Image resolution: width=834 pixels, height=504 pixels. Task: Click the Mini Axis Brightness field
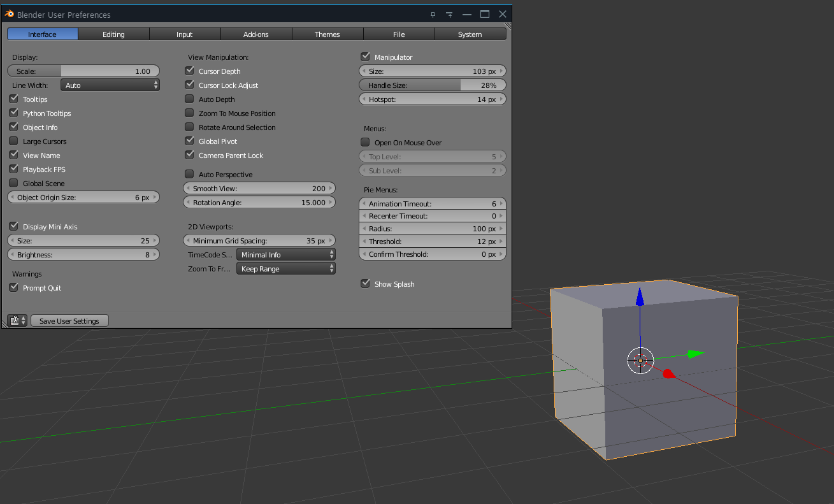tap(83, 254)
